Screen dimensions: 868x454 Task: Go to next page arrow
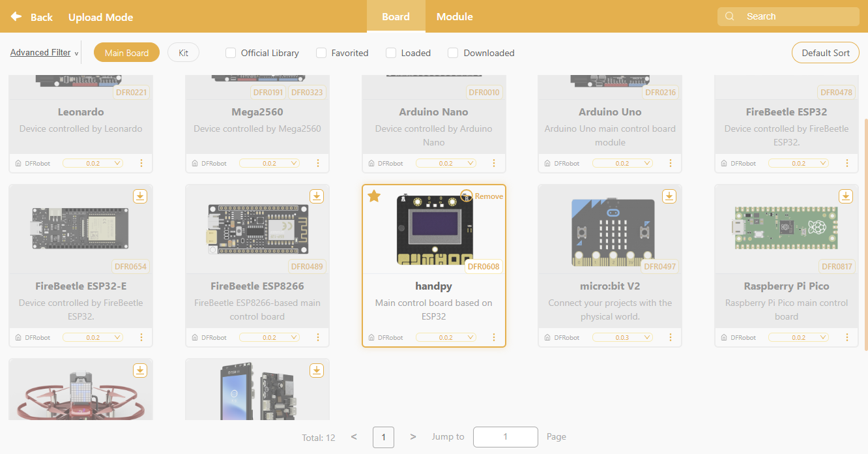pos(413,436)
